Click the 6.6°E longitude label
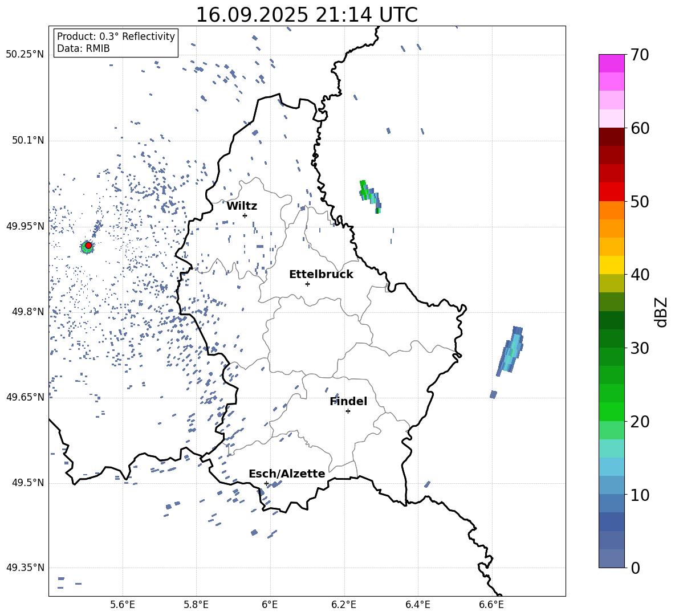This screenshot has width=675, height=616. 491,605
